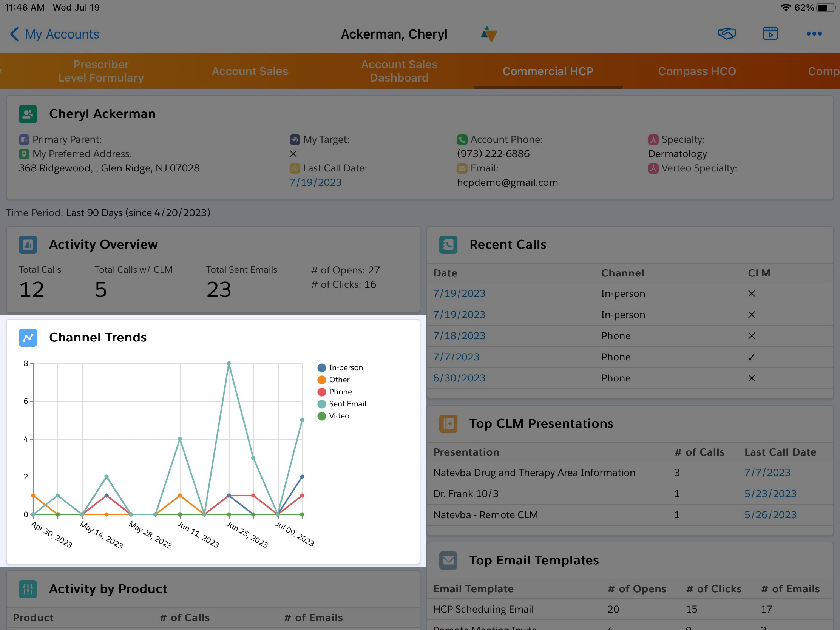The height and width of the screenshot is (630, 840).
Task: Tap the Activity by Product sliders icon
Action: pyautogui.click(x=28, y=589)
